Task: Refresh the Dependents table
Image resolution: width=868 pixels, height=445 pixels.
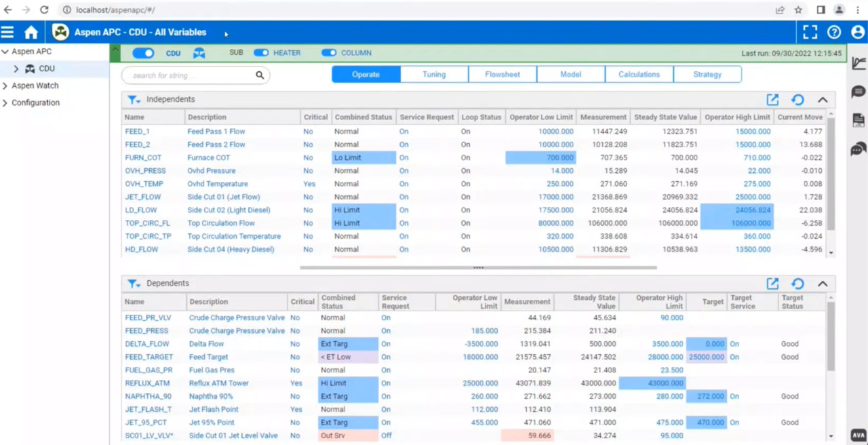Action: pyautogui.click(x=797, y=284)
